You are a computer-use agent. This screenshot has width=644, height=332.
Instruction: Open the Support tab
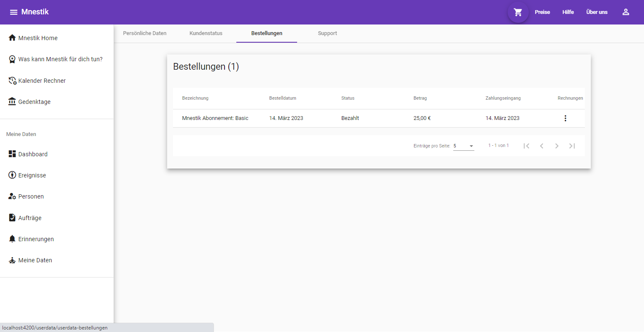(327, 33)
